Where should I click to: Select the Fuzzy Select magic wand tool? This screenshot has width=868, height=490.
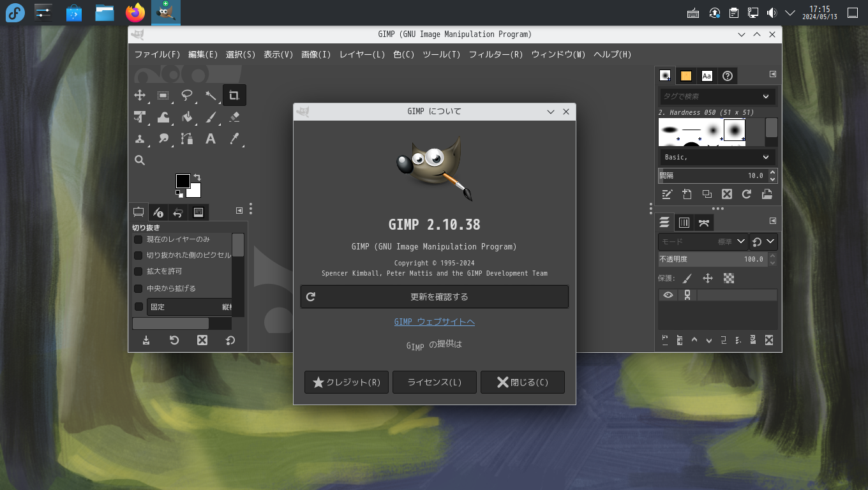[210, 96]
